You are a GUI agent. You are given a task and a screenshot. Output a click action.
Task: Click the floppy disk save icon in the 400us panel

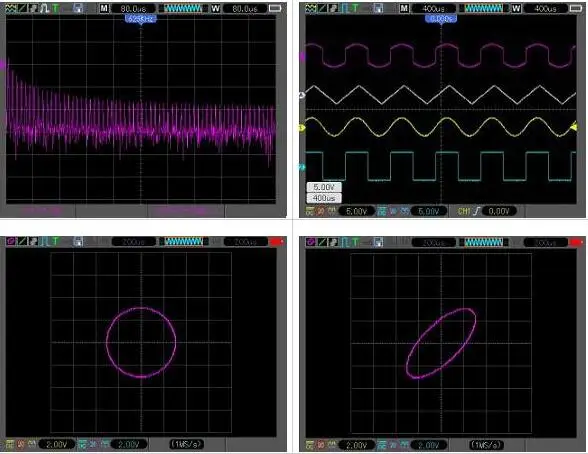[x=378, y=8]
